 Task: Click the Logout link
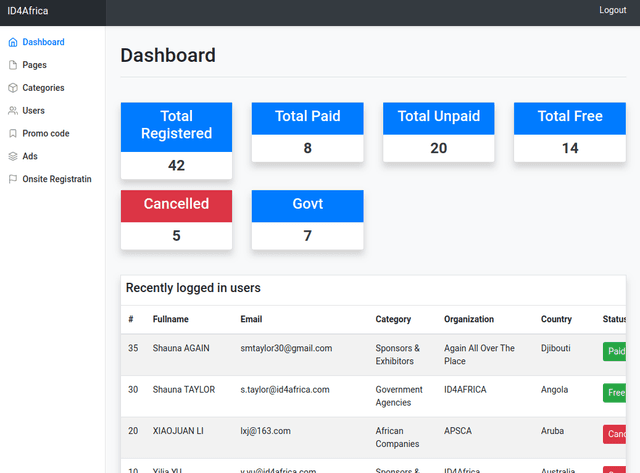(612, 10)
